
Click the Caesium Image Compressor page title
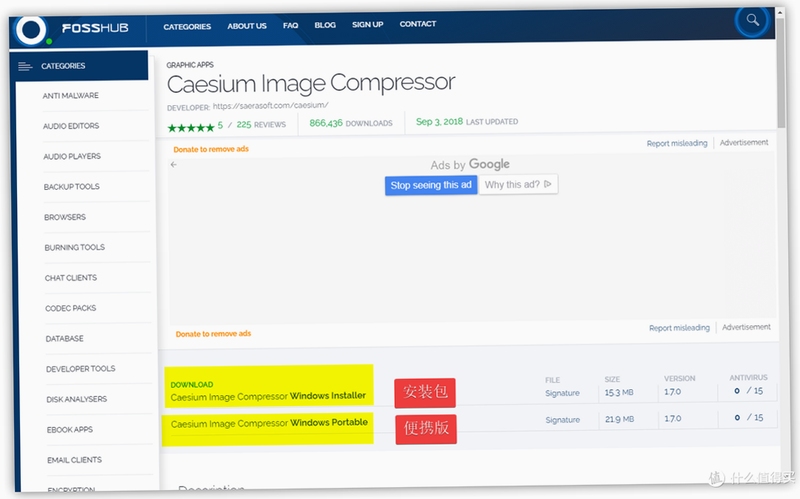pyautogui.click(x=311, y=83)
